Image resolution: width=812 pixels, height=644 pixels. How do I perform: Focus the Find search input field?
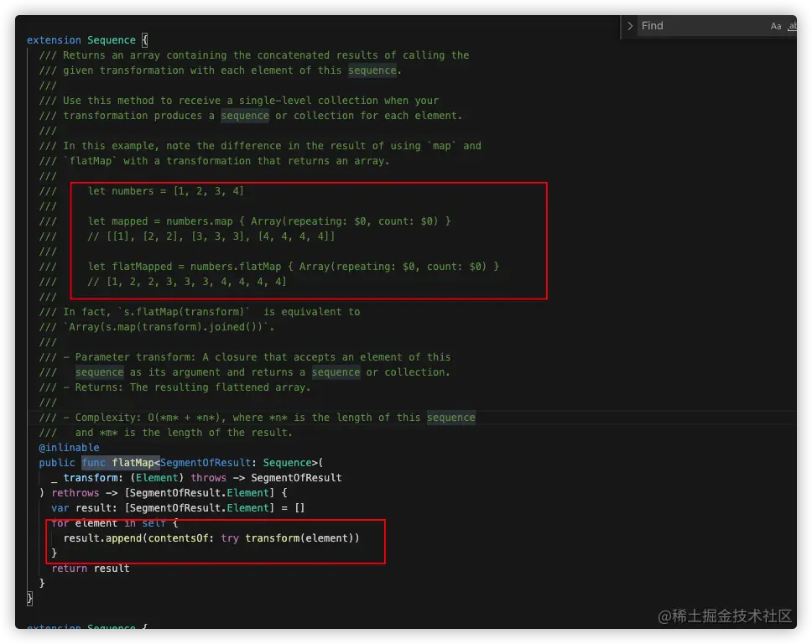pyautogui.click(x=702, y=26)
